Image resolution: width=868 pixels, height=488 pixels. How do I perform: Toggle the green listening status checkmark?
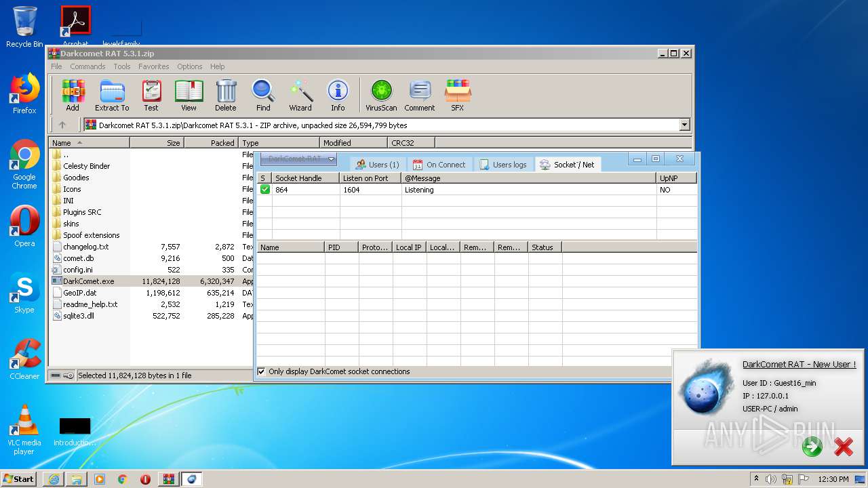pyautogui.click(x=265, y=190)
